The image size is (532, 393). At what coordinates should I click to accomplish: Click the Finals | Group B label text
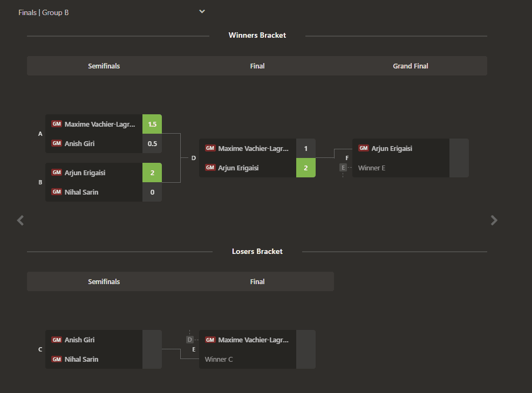pos(44,12)
